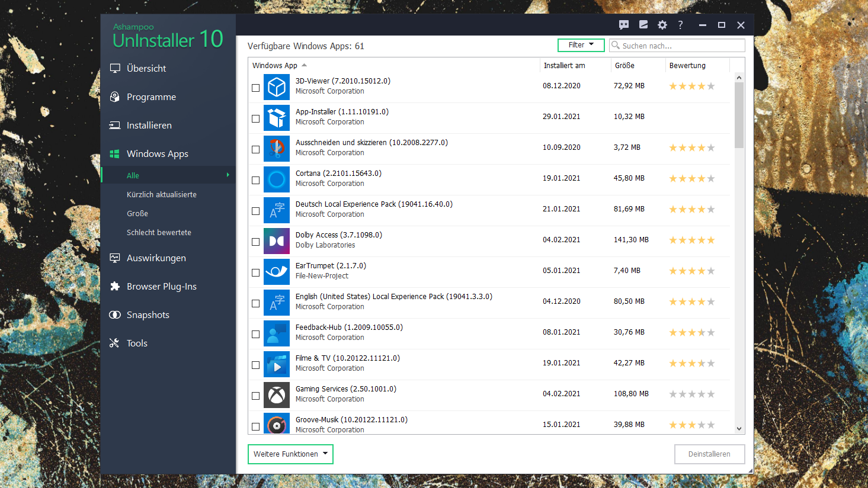Click the Gaming Services star rating
The height and width of the screenshot is (488, 868).
point(692,394)
